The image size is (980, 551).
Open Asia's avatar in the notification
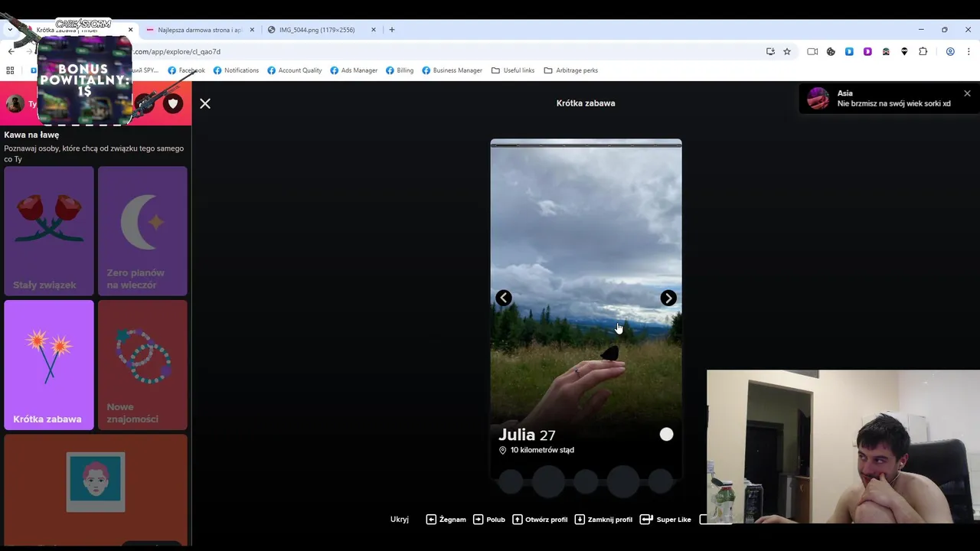coord(818,98)
